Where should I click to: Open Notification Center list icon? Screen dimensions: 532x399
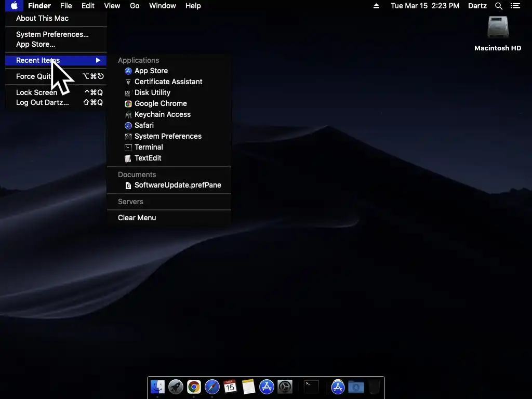pos(515,6)
